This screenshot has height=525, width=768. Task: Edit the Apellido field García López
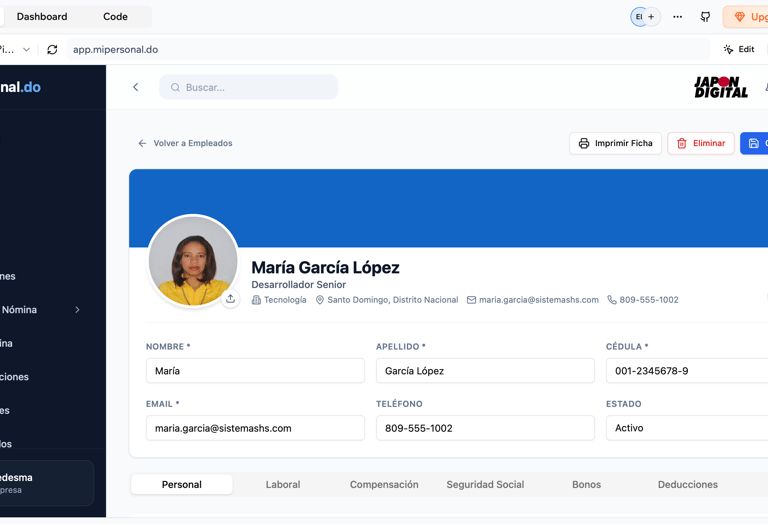coord(485,371)
